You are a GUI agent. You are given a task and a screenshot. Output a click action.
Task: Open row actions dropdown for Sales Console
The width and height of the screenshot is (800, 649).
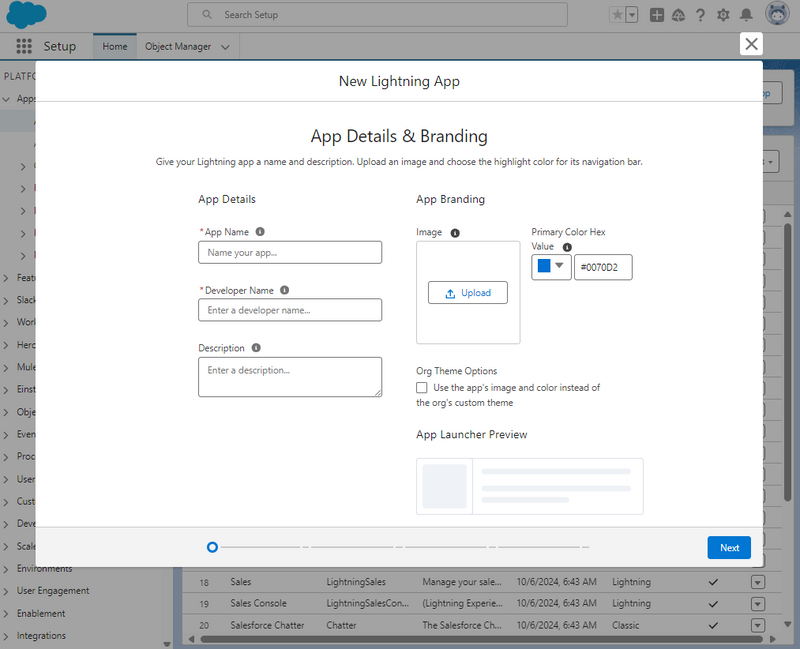point(758,604)
